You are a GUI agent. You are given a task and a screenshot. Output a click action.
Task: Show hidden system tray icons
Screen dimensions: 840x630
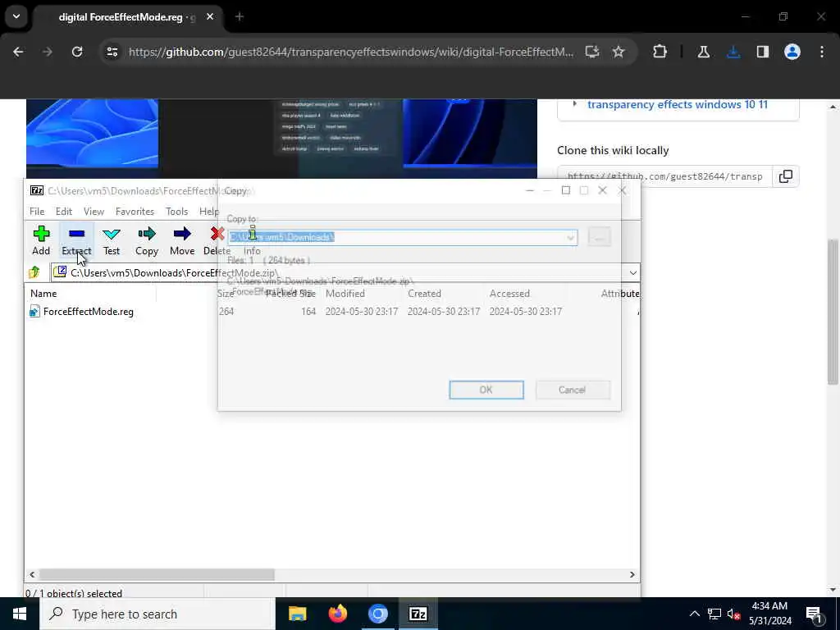[x=694, y=614]
